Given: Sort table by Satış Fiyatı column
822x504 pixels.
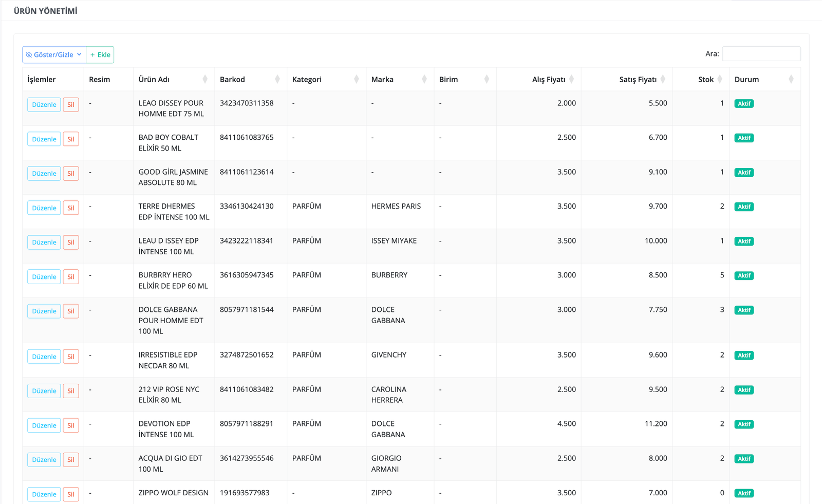Looking at the screenshot, I should pyautogui.click(x=627, y=79).
